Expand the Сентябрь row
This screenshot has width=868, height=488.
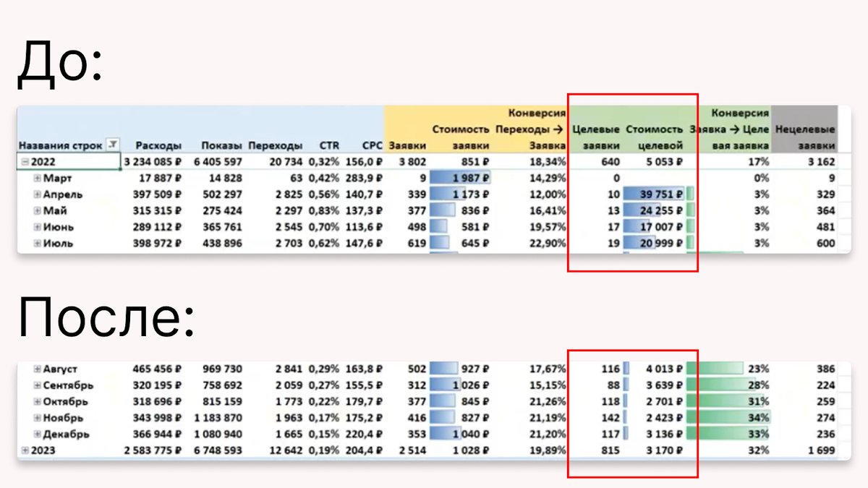[38, 385]
